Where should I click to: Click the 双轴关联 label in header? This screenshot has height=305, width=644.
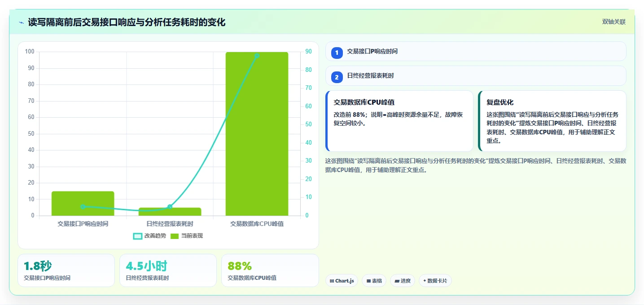point(613,22)
